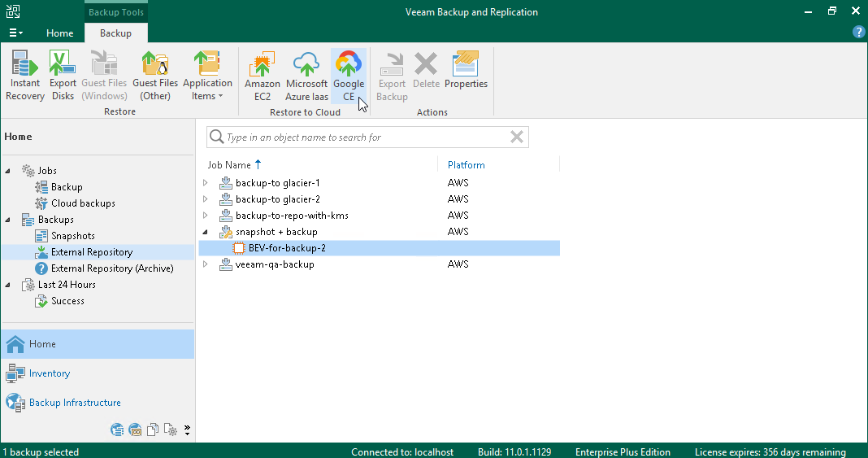
Task: Click the globe view shortcut icon
Action: [x=117, y=430]
